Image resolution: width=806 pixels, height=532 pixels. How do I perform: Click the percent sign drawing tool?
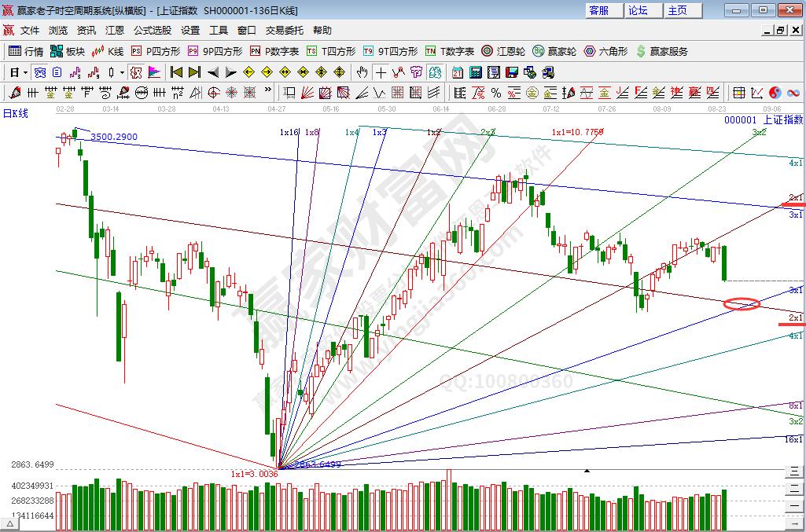pos(495,93)
